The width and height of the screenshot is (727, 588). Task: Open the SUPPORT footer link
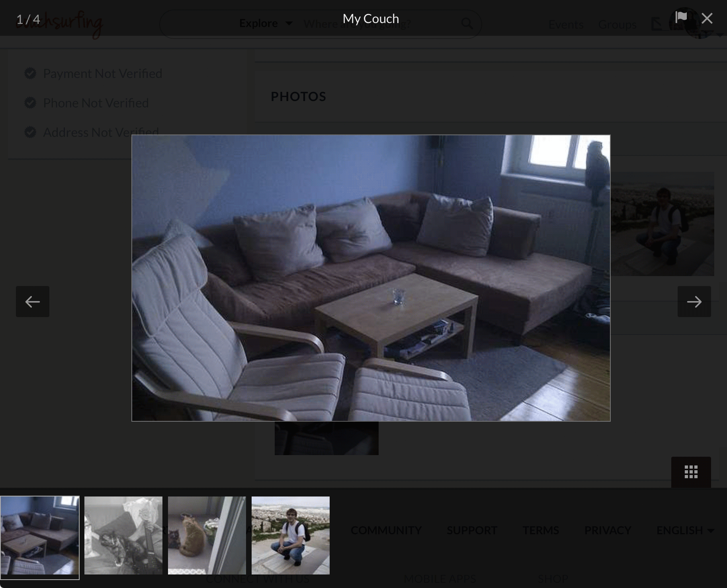[x=472, y=530]
